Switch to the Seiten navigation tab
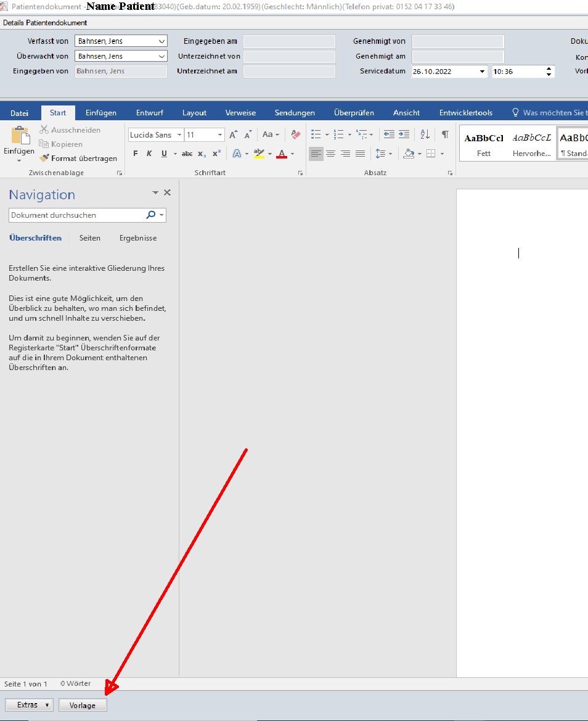This screenshot has height=721, width=588. click(90, 238)
